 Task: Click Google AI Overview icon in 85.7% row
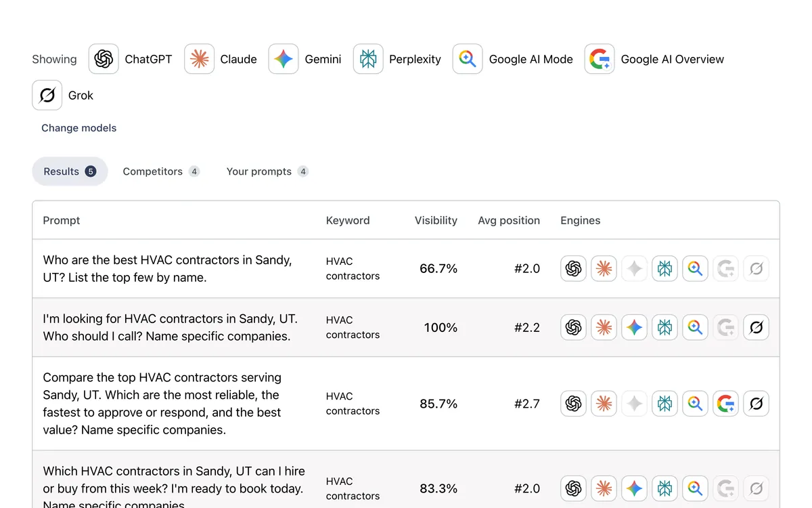726,404
